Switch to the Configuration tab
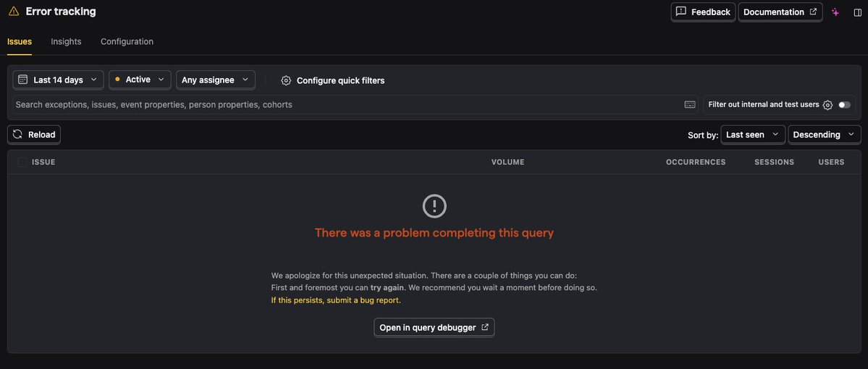This screenshot has width=868, height=369. 127,41
